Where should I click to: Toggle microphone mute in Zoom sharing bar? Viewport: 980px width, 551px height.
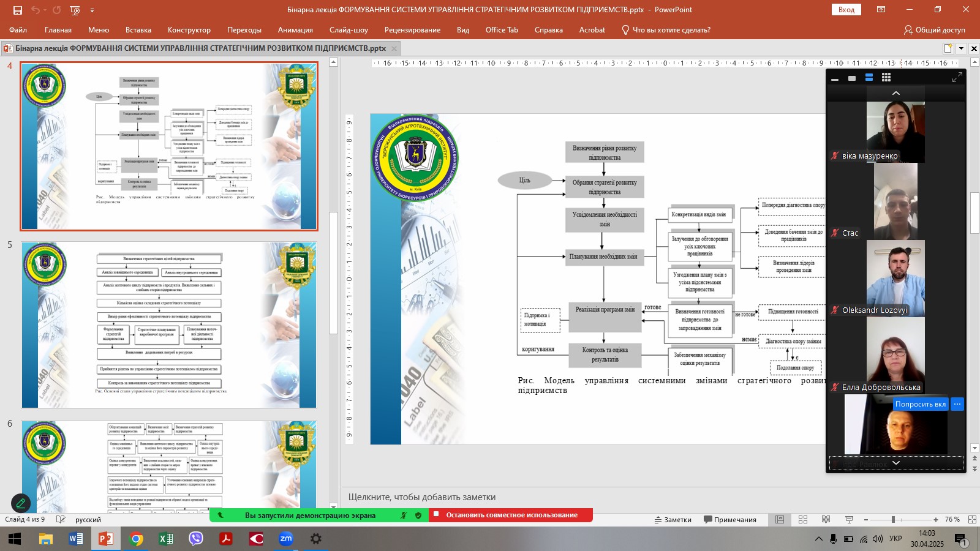point(404,515)
